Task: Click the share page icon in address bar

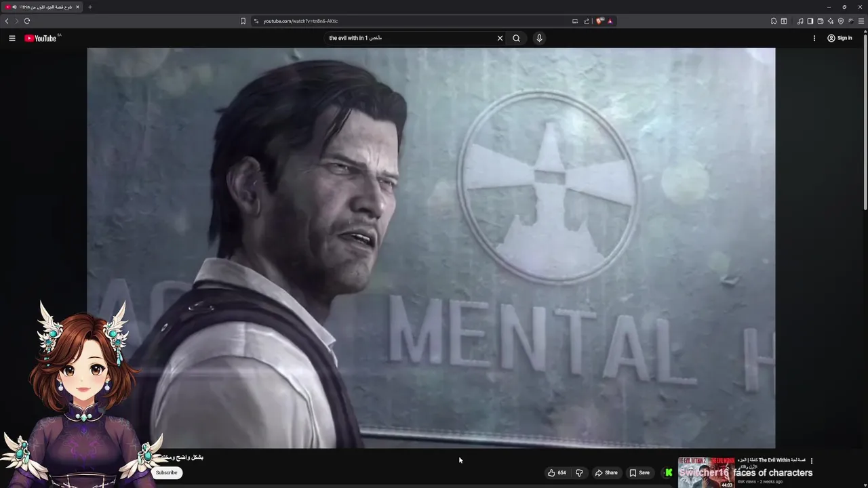Action: coord(587,21)
